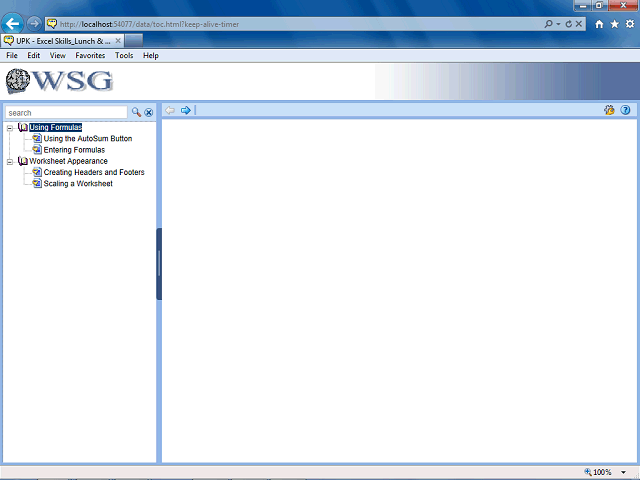Open Favorites star icon
This screenshot has width=640, height=480.
614,24
